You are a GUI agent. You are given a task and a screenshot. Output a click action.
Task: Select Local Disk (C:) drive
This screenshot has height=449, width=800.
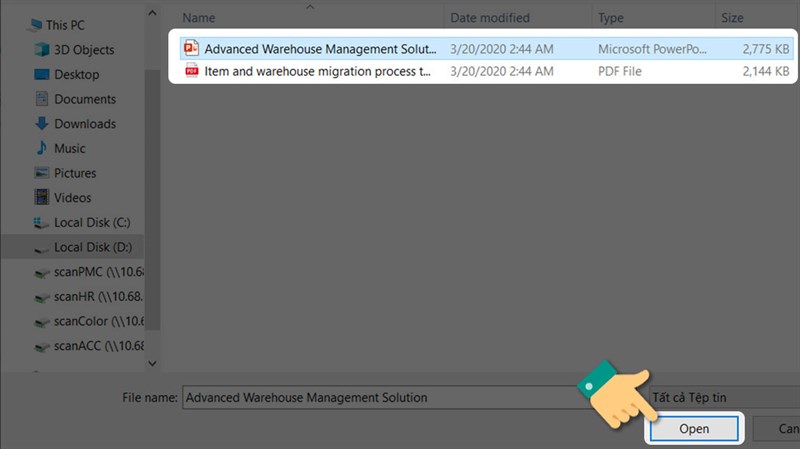click(x=92, y=222)
